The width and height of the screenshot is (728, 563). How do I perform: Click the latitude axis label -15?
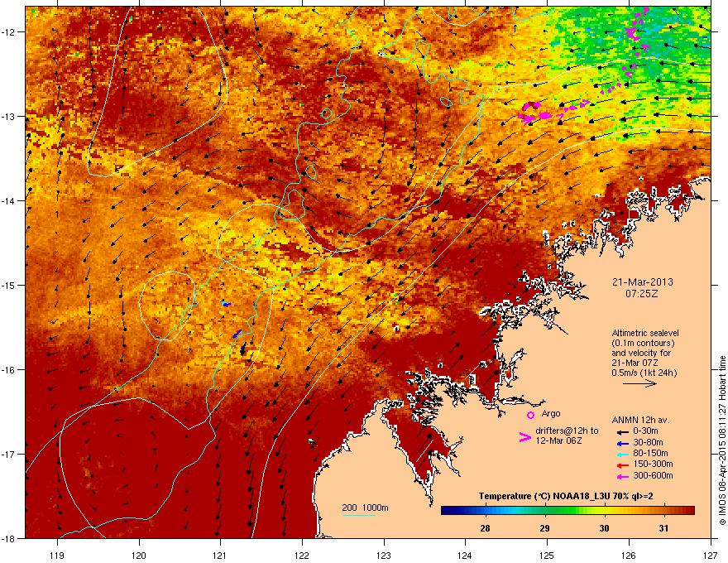pos(9,285)
